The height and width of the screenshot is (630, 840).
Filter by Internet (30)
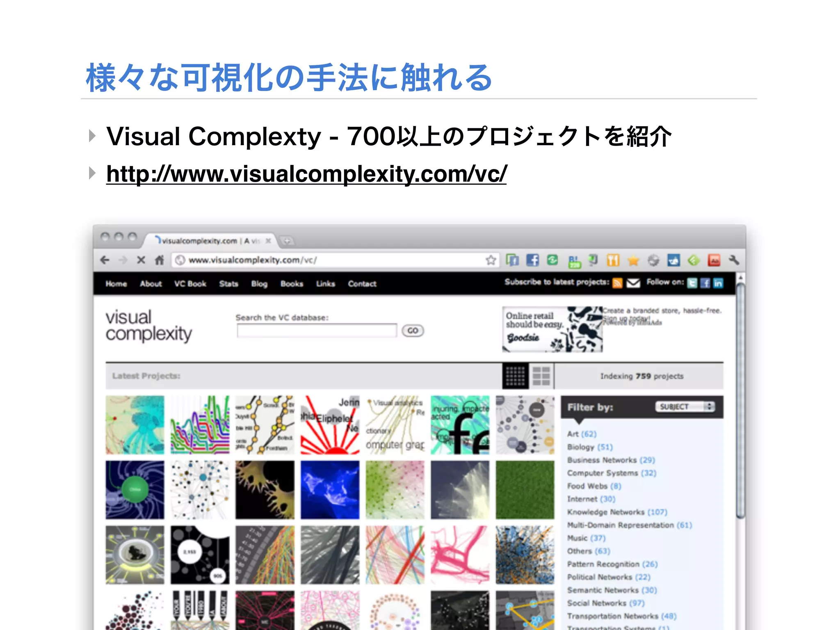(591, 499)
